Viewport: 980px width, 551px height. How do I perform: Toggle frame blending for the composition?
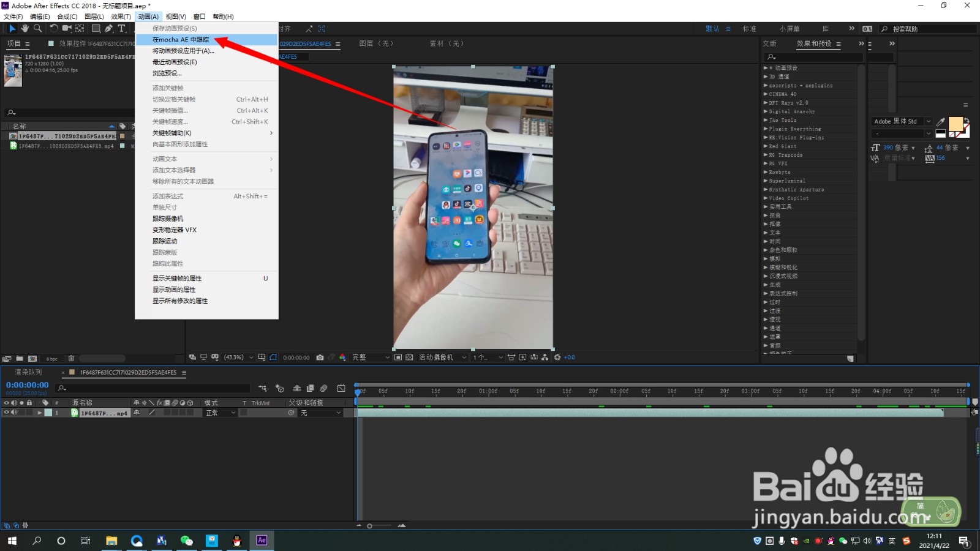click(311, 388)
